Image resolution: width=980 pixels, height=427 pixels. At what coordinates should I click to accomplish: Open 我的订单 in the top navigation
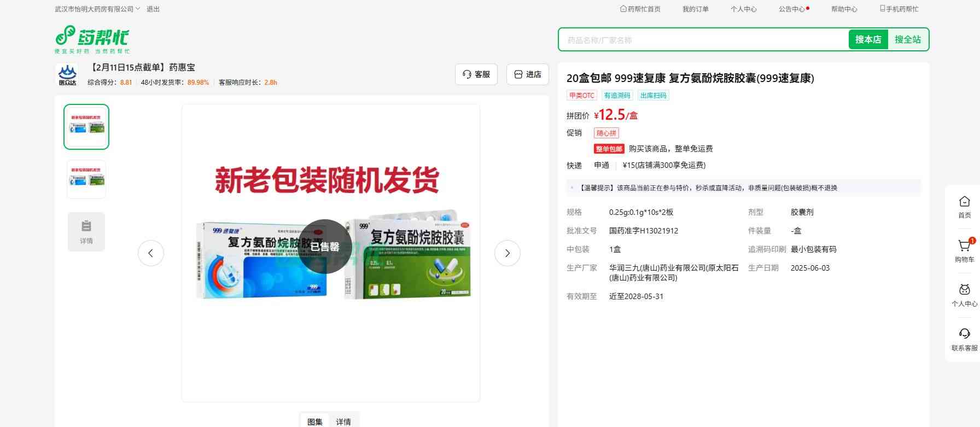tap(695, 9)
